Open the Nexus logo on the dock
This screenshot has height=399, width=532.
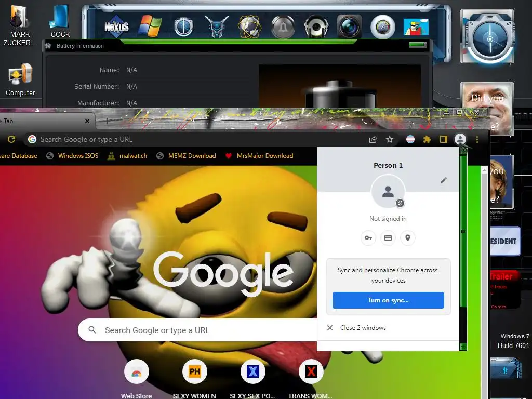(x=116, y=26)
